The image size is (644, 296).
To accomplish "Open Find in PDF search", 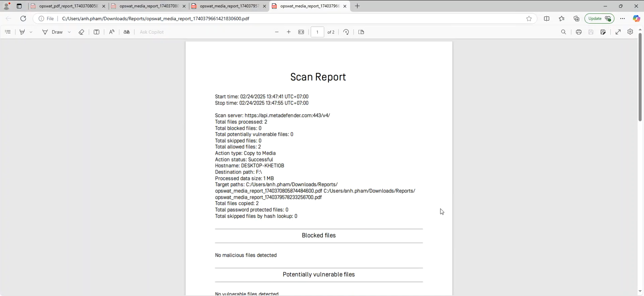I will [563, 32].
